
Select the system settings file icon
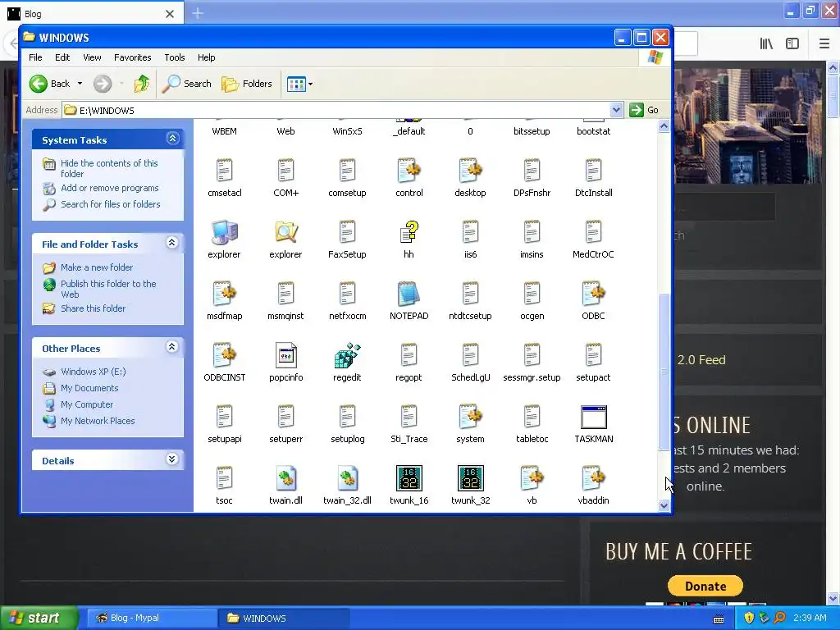click(470, 417)
